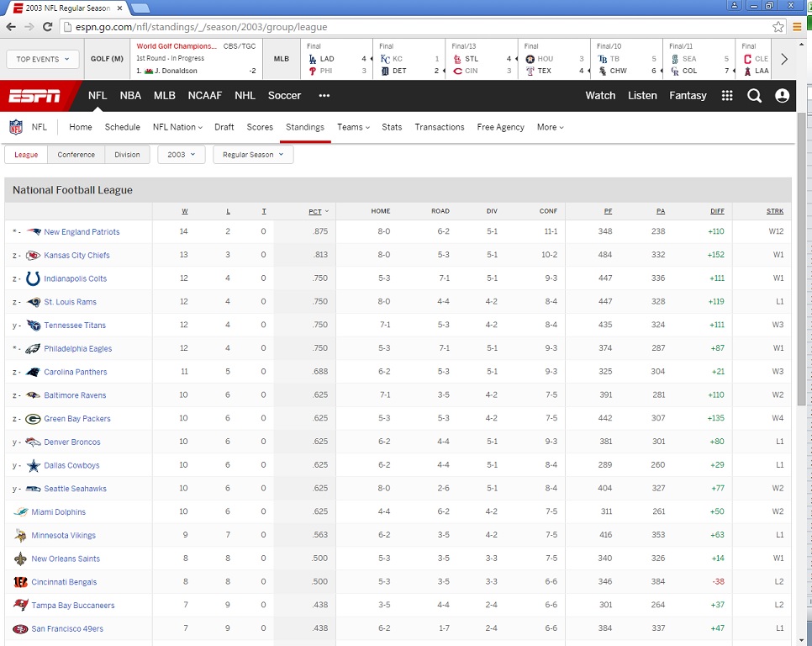The height and width of the screenshot is (646, 812).
Task: Go to the Scores tab
Action: 260,127
